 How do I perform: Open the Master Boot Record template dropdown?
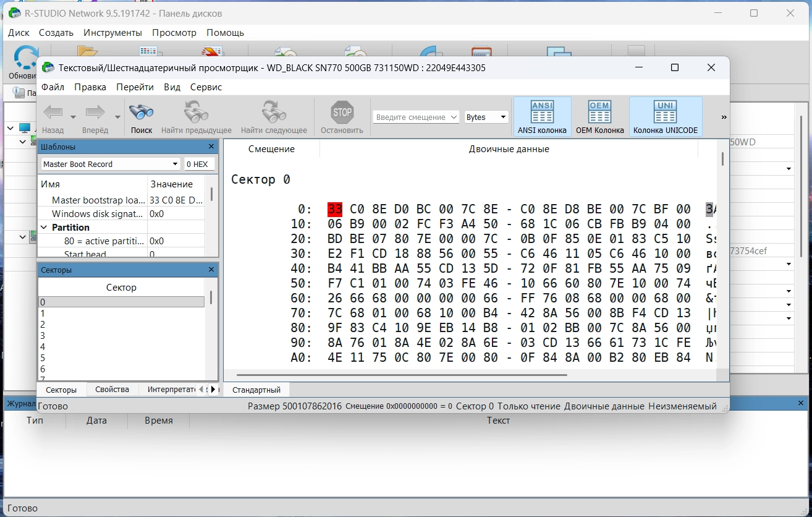tap(111, 164)
